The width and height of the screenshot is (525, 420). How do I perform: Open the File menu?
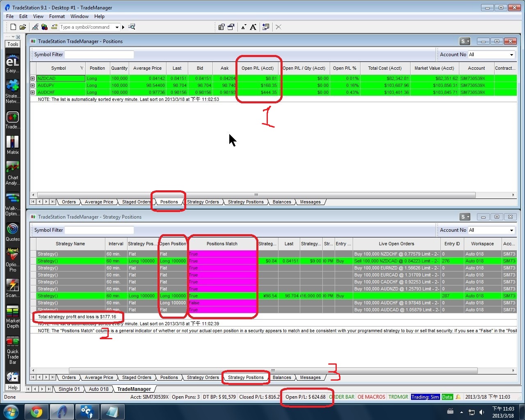tap(10, 16)
